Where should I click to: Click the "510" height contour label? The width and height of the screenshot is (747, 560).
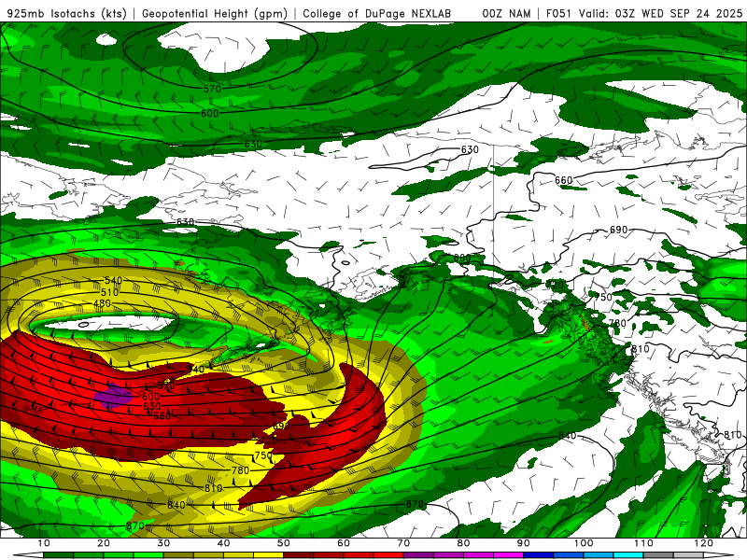coord(109,292)
